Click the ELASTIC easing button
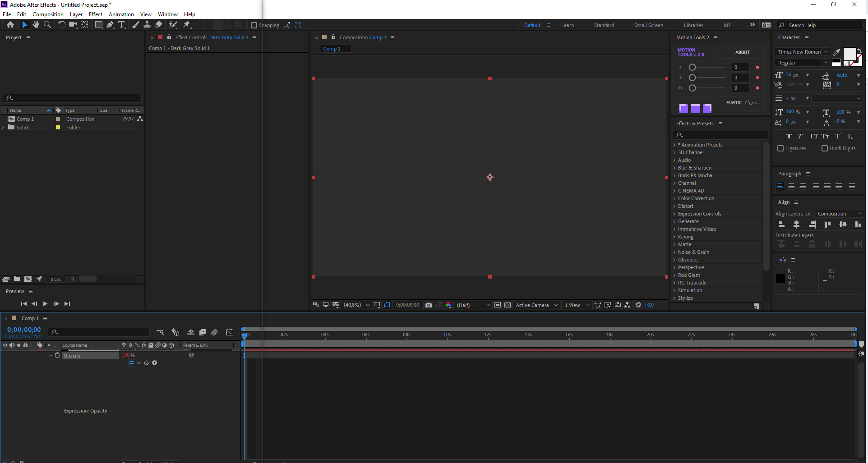Image resolution: width=868 pixels, height=463 pixels. (x=741, y=102)
